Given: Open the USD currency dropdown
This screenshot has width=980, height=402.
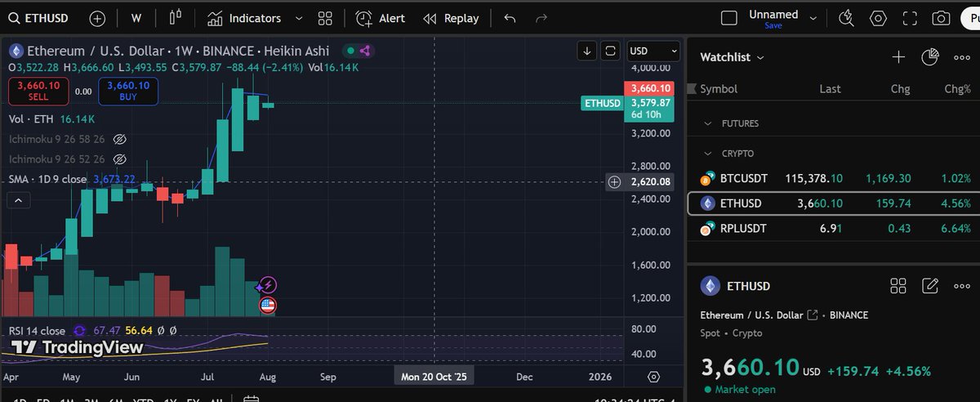Looking at the screenshot, I should point(653,51).
